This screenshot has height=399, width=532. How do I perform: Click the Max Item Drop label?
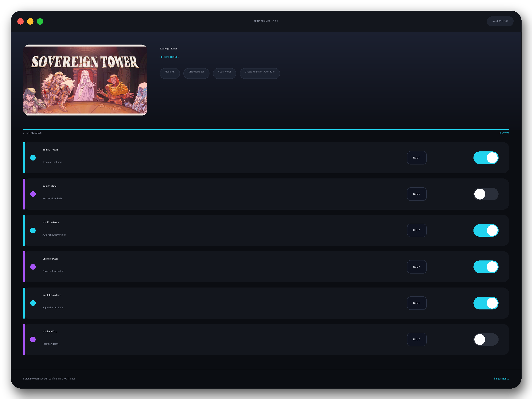(50, 331)
